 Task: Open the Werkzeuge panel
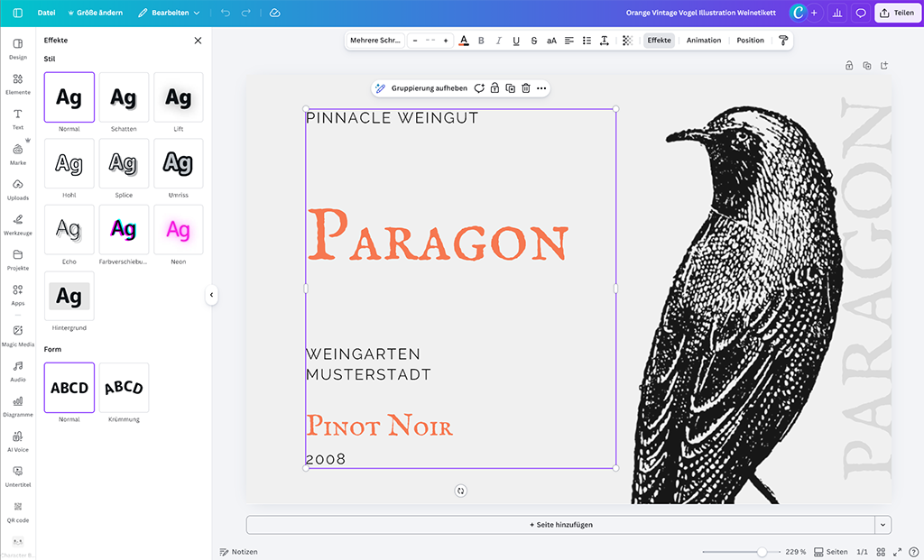[18, 225]
